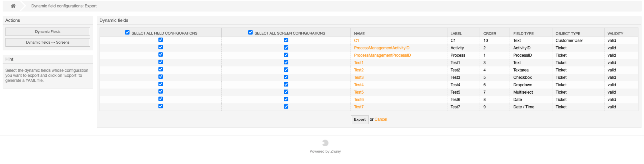Open the Dynamic Fields action button
The image size is (644, 164).
[x=47, y=32]
